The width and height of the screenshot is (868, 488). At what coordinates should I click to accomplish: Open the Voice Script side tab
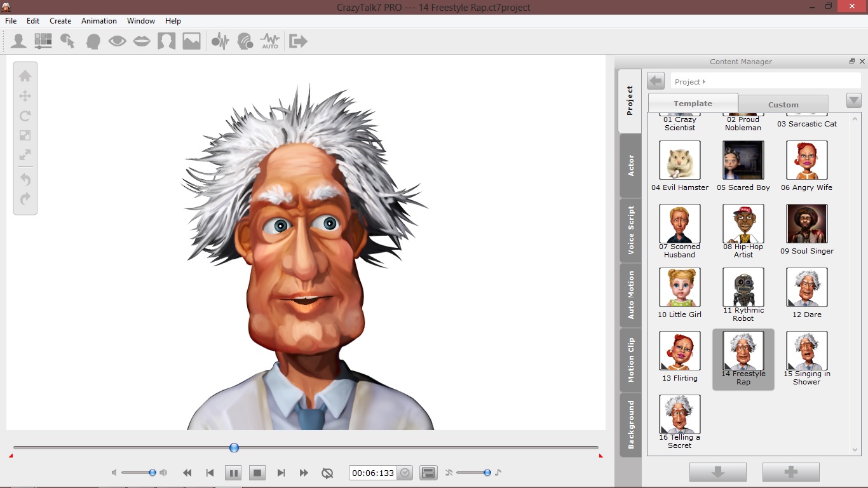tap(630, 230)
